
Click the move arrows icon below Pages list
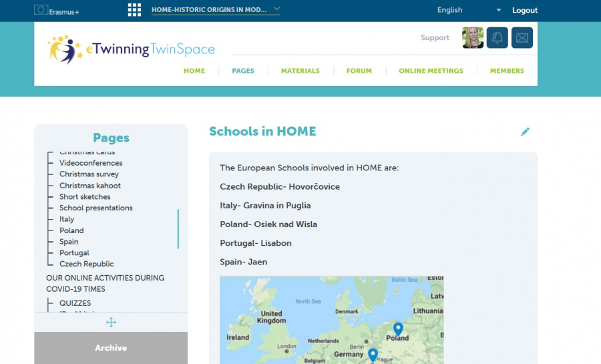pos(111,322)
